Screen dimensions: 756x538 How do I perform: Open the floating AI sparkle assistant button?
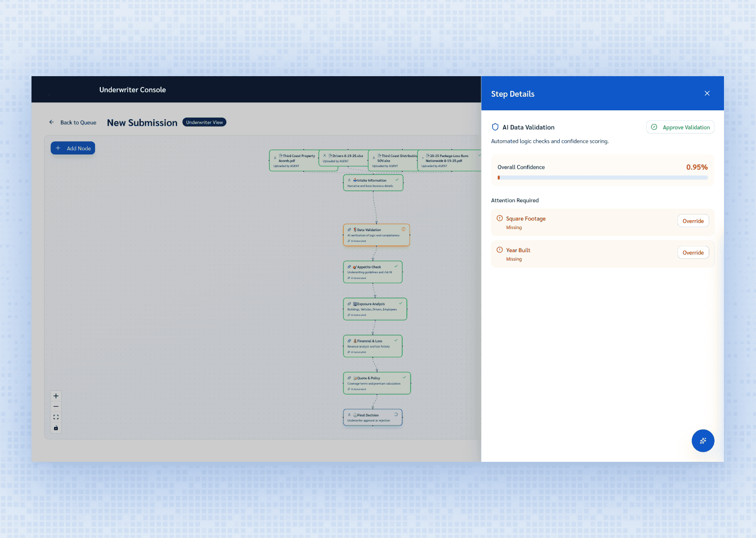(x=702, y=441)
